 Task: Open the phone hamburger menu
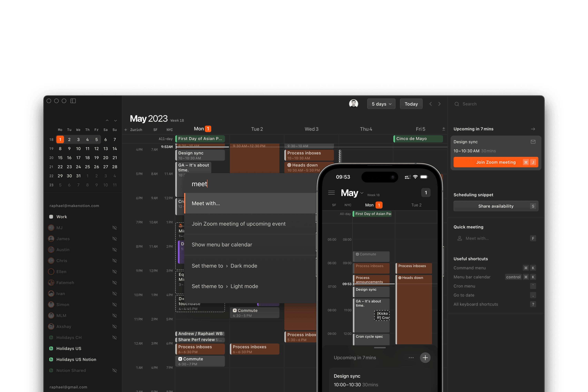[331, 193]
